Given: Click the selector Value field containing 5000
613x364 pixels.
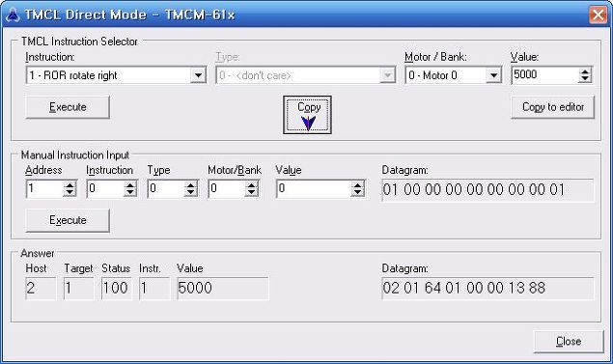Looking at the screenshot, I should pyautogui.click(x=545, y=75).
